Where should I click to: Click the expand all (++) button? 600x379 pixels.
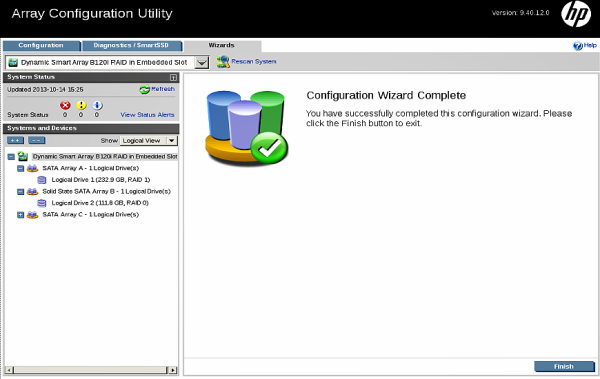[x=15, y=140]
